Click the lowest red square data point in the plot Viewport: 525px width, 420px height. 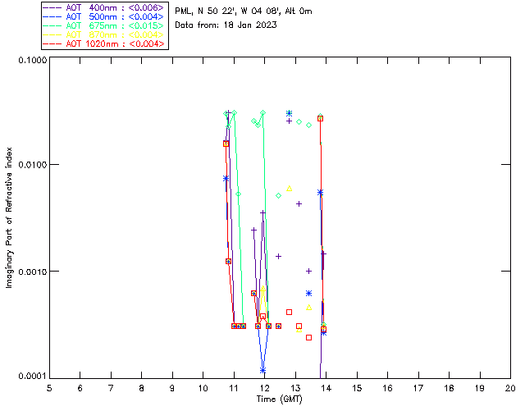pyautogui.click(x=308, y=338)
